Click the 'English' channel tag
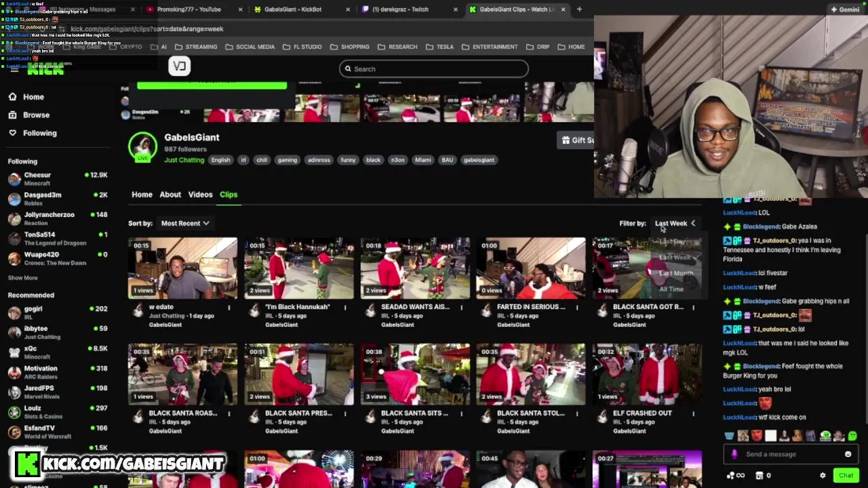 coord(220,160)
